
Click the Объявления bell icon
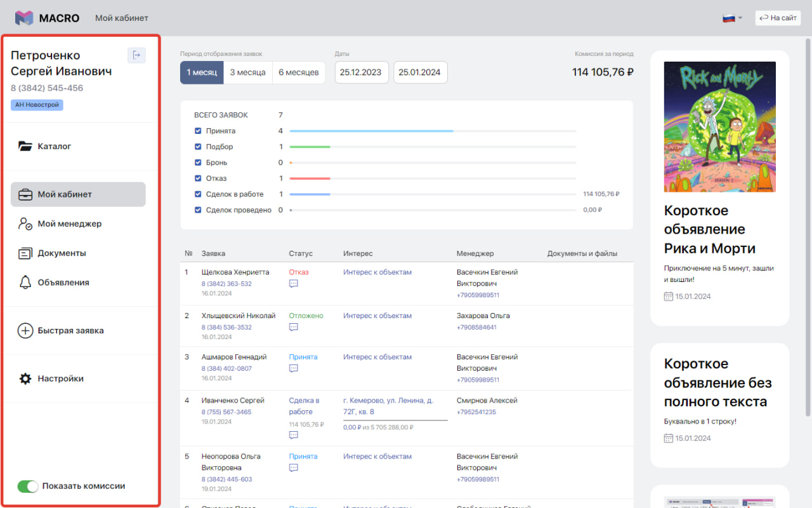pyautogui.click(x=25, y=283)
